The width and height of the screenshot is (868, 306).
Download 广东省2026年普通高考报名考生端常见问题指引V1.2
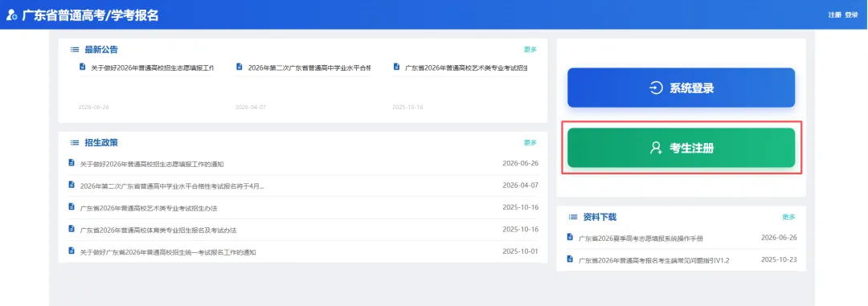click(653, 260)
